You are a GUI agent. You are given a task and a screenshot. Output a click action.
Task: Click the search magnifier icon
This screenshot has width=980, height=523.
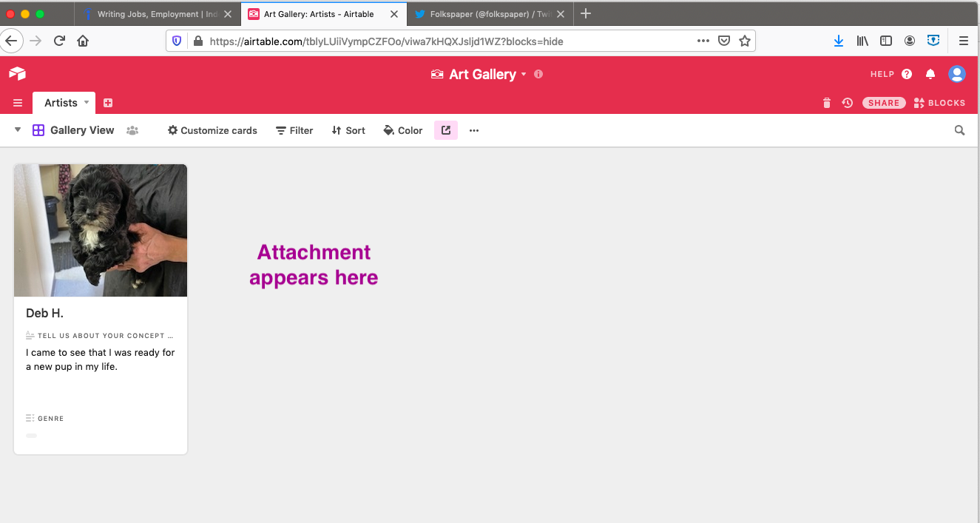click(x=959, y=130)
